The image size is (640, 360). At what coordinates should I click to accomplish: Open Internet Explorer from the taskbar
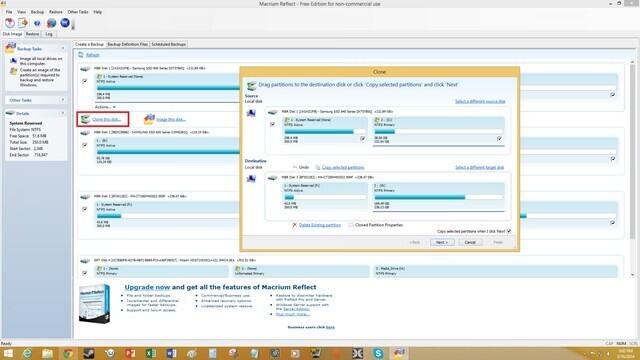tap(27, 353)
